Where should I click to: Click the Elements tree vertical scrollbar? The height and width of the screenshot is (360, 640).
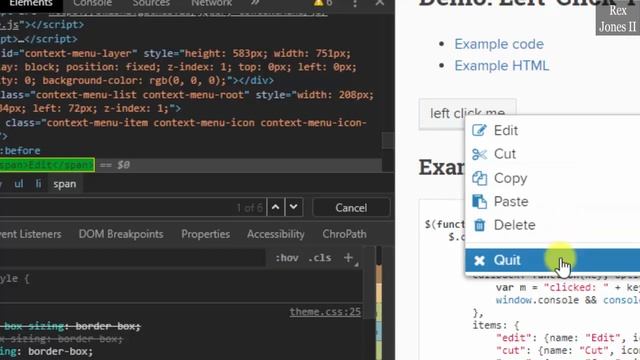(388, 140)
